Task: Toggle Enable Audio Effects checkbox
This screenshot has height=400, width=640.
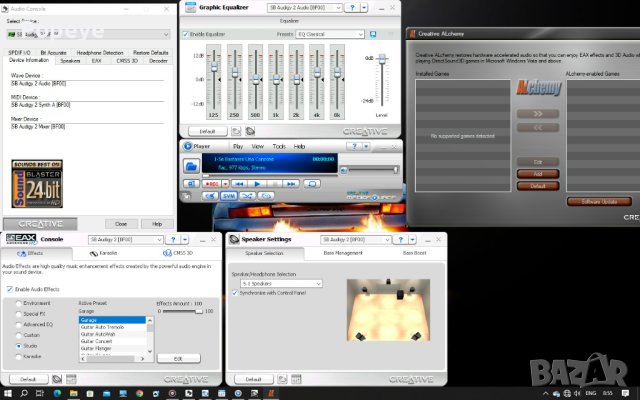Action: pos(10,289)
